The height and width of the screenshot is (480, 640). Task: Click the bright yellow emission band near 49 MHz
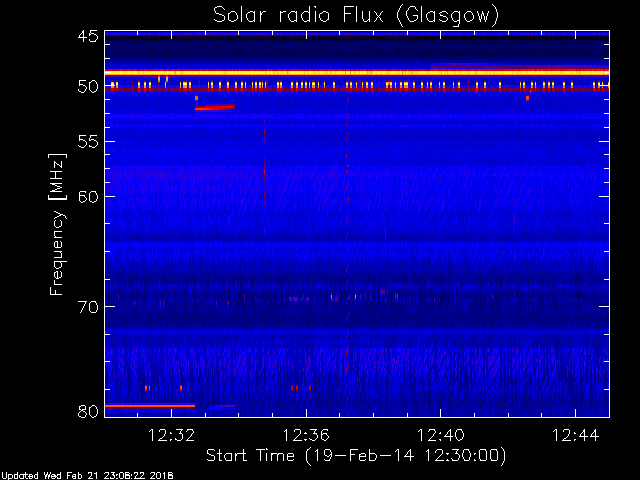point(357,72)
